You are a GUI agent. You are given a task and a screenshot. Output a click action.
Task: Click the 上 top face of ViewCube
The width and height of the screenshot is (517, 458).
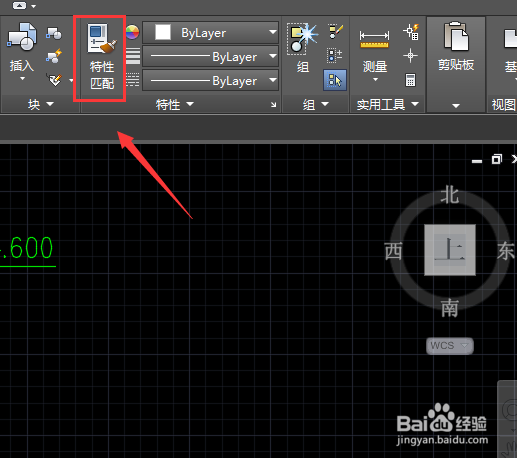coord(450,250)
